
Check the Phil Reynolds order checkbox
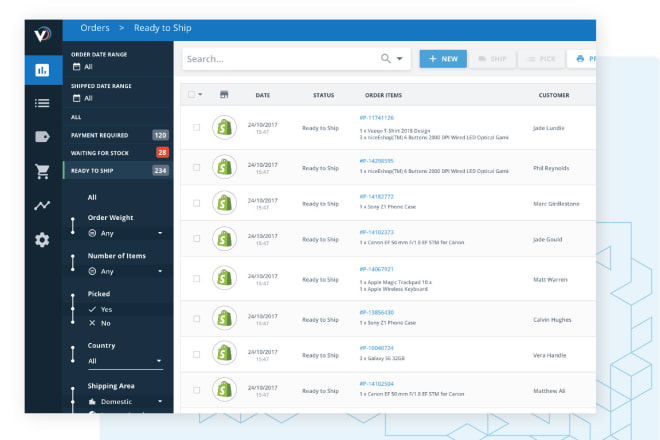tap(196, 167)
